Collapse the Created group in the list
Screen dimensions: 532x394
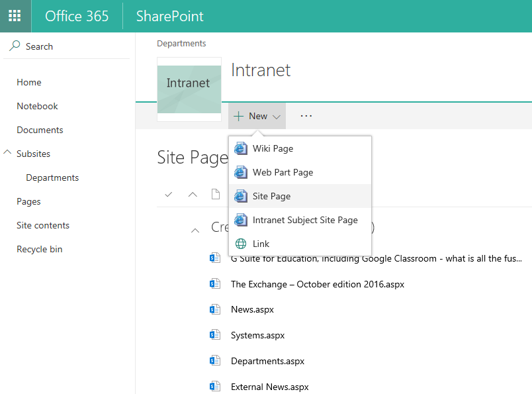(195, 230)
